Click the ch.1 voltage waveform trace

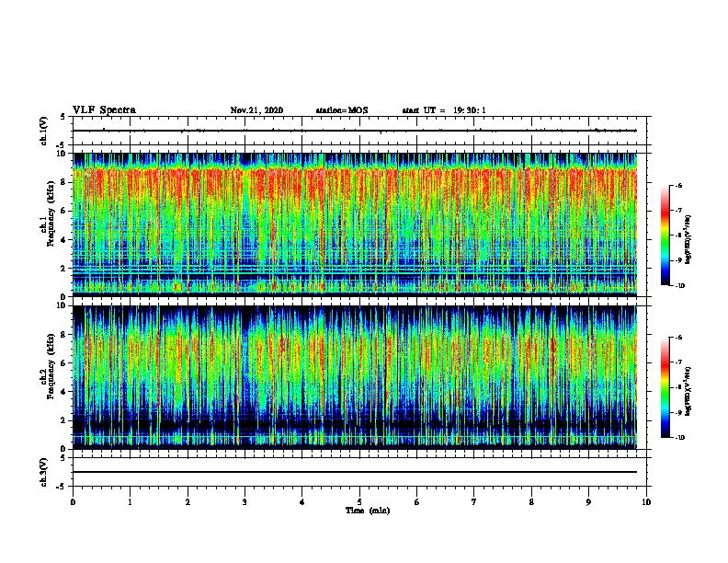coord(354,131)
